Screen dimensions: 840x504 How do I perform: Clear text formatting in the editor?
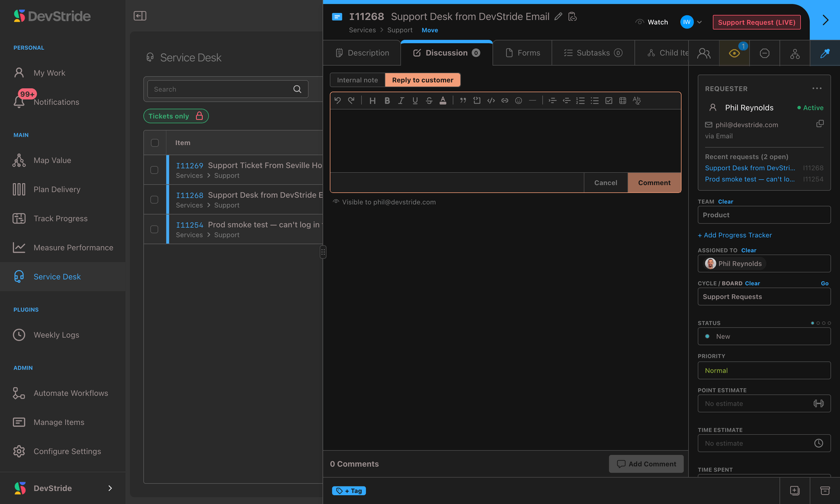637,101
